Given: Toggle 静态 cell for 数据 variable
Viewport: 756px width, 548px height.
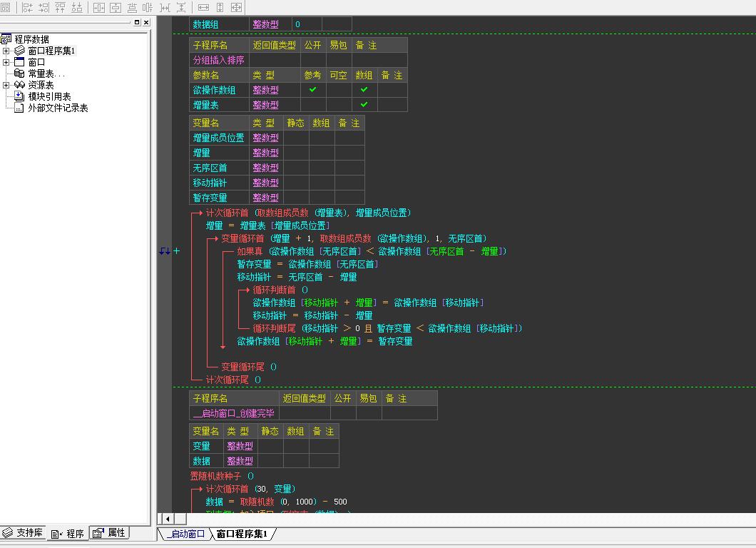Looking at the screenshot, I should pyautogui.click(x=270, y=461).
